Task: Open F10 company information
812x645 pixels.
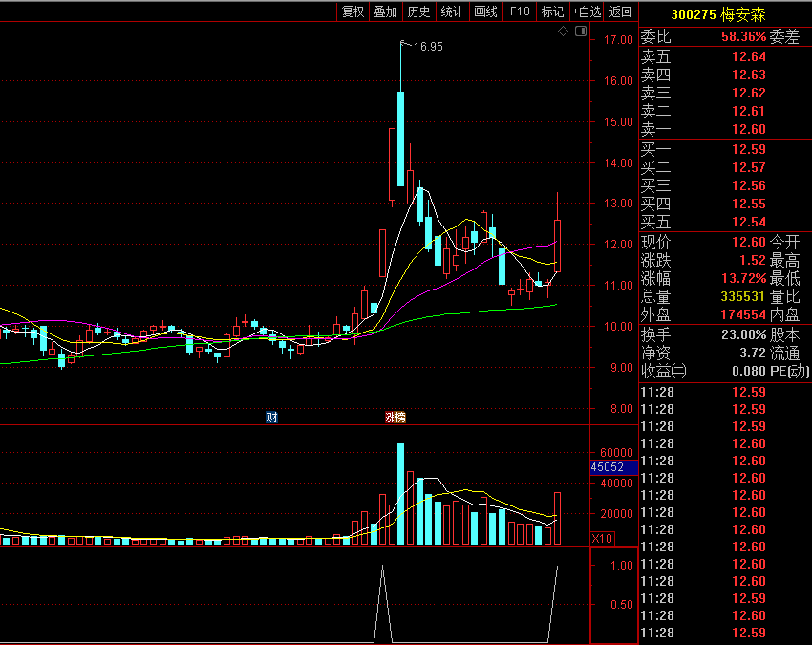Action: [x=520, y=11]
